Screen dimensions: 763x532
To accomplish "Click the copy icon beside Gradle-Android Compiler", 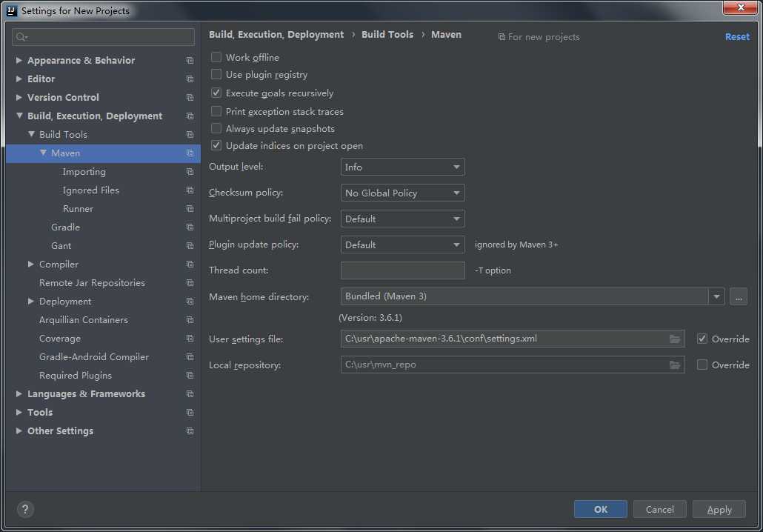I will [190, 357].
